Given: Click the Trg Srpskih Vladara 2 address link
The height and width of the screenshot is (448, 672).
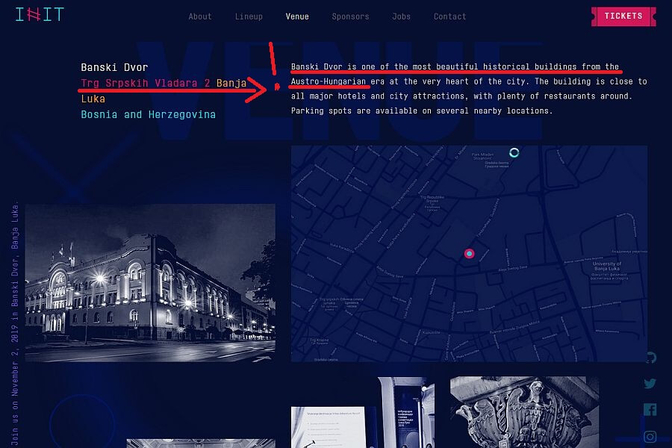Looking at the screenshot, I should [145, 83].
